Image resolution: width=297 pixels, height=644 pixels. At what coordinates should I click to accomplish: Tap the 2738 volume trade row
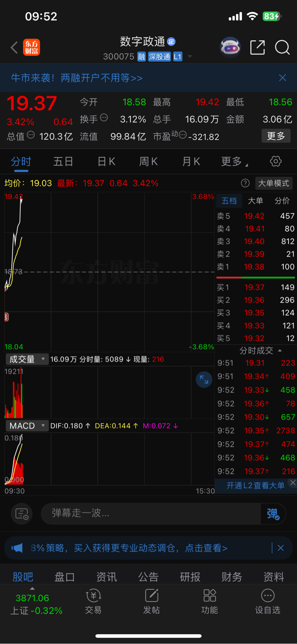[256, 431]
